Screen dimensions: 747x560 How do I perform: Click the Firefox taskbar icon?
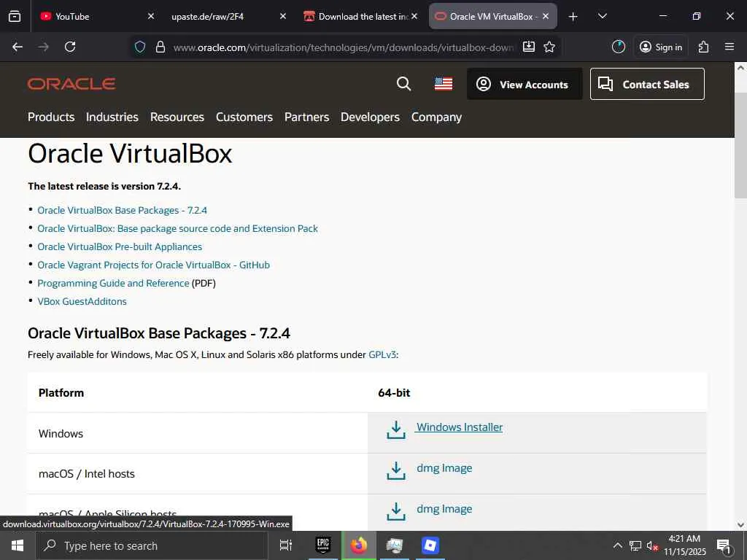pyautogui.click(x=359, y=545)
